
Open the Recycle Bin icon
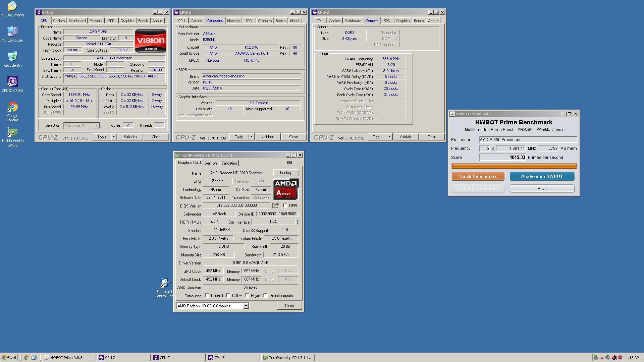click(12, 59)
